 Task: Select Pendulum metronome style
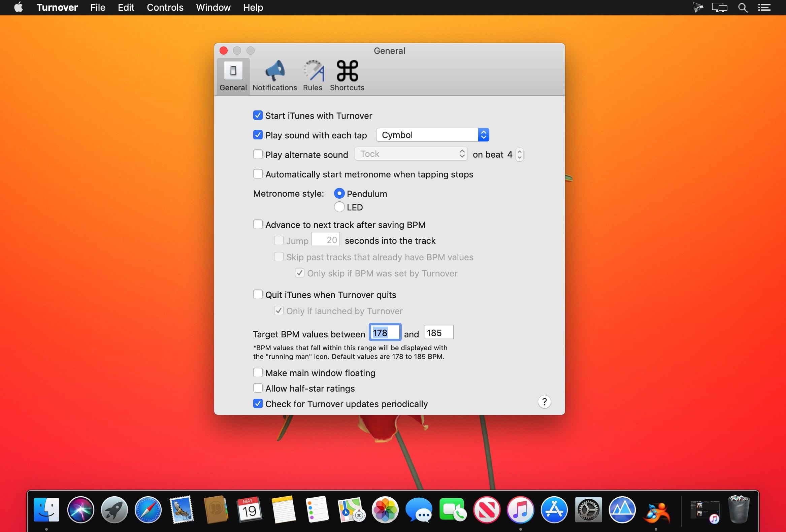pyautogui.click(x=339, y=194)
